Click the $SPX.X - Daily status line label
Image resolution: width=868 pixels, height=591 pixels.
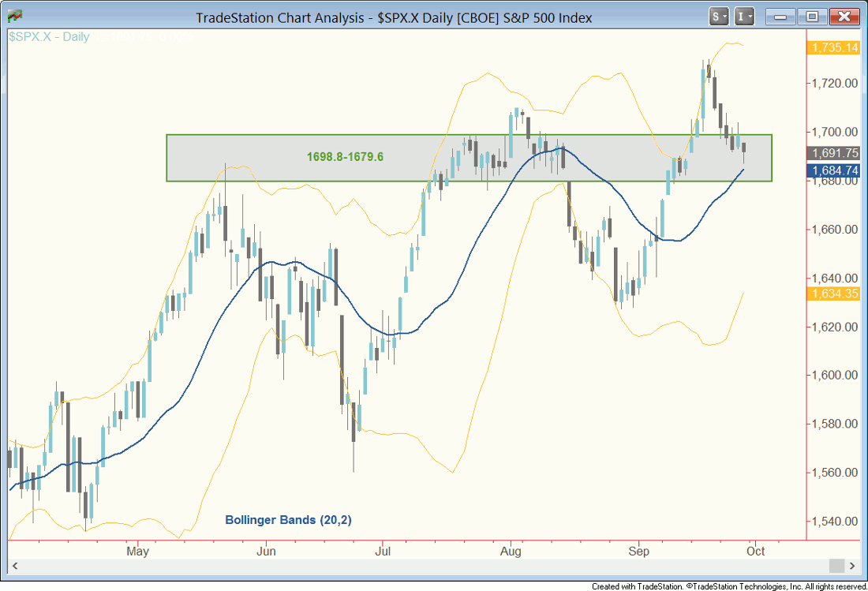point(50,37)
